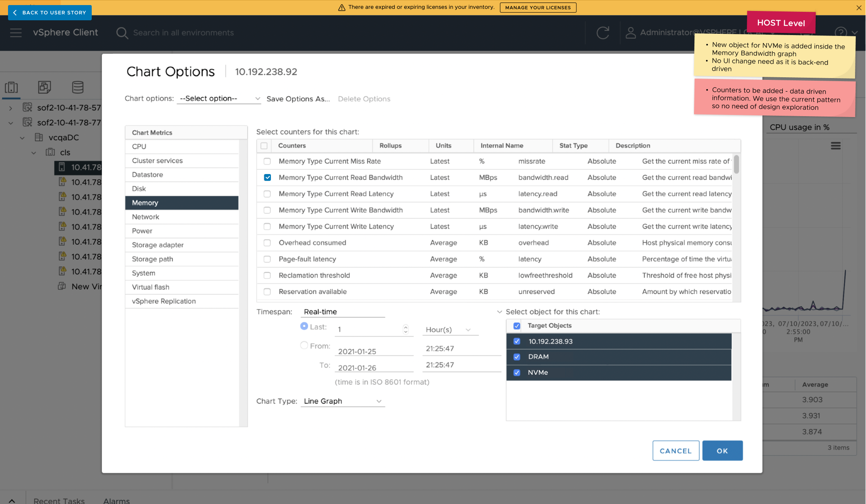
Task: Select Network in Chart Metrics list
Action: tap(145, 217)
